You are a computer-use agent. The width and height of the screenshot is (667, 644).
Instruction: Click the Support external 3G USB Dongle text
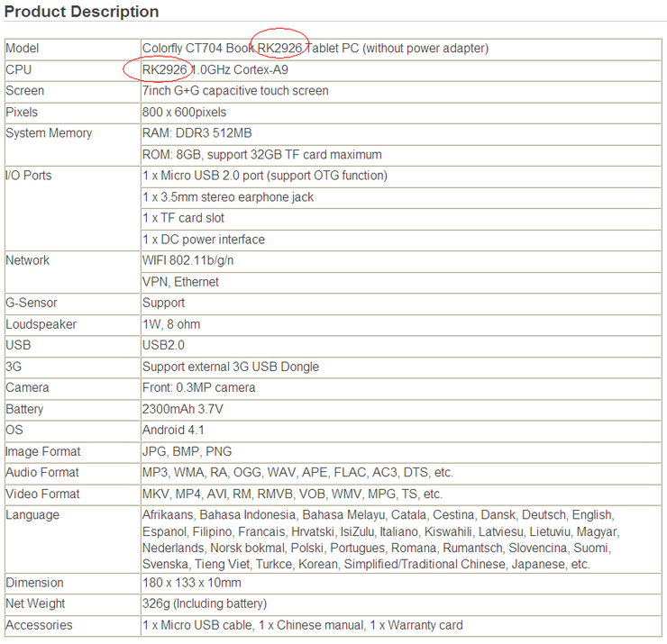230,367
